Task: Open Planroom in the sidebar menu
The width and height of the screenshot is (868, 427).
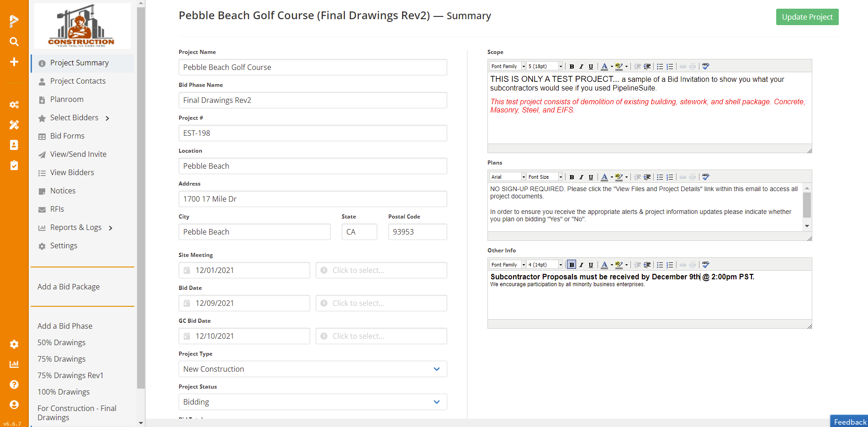Action: click(67, 99)
